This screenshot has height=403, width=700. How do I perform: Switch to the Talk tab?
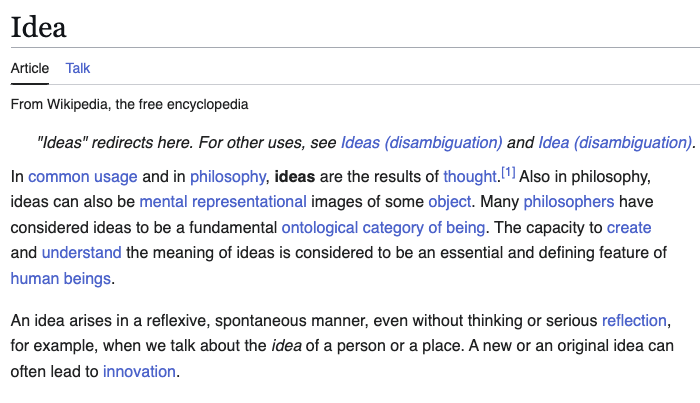coord(78,68)
